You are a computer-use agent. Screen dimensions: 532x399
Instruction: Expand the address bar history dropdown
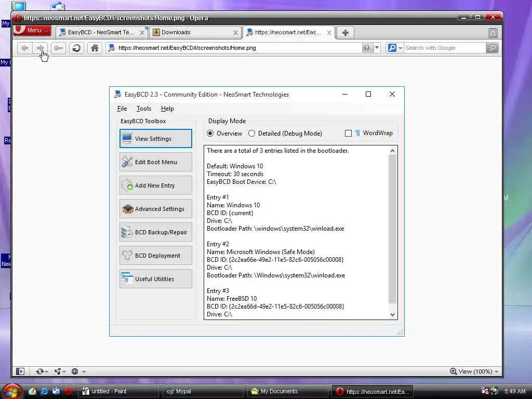point(377,48)
